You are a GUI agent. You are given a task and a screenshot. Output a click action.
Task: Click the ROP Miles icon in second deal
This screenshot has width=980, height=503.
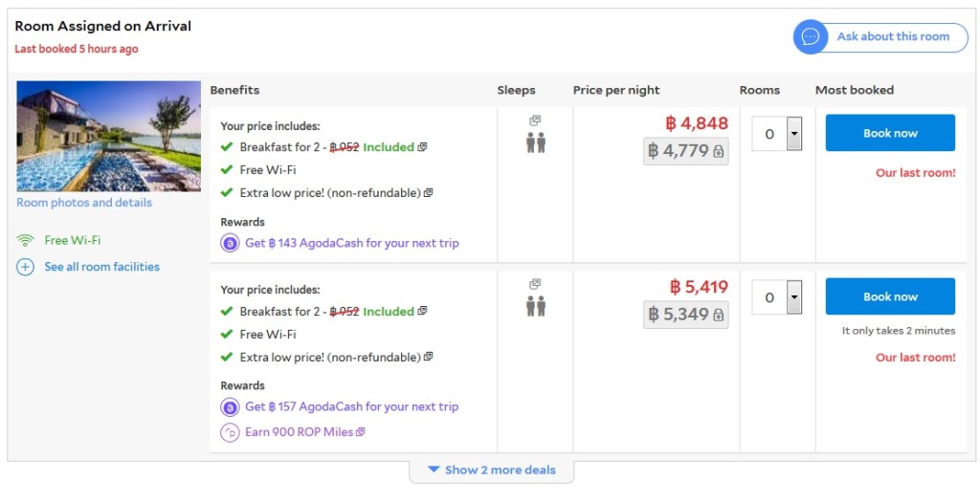click(x=230, y=432)
